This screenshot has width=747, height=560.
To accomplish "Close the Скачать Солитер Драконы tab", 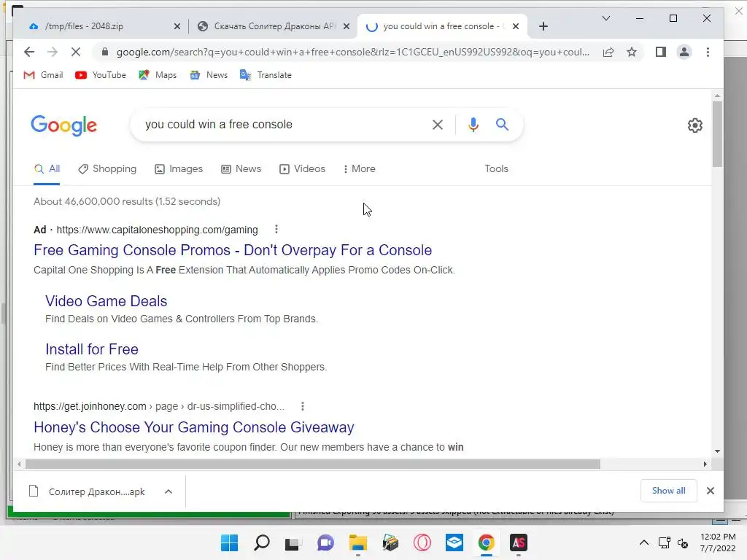I will (347, 26).
